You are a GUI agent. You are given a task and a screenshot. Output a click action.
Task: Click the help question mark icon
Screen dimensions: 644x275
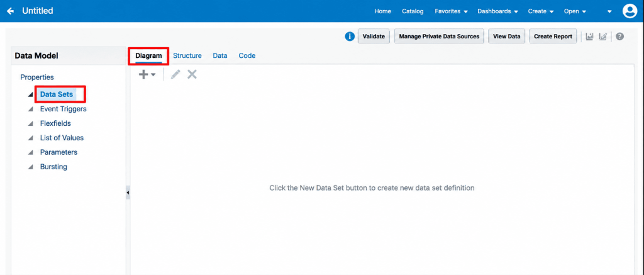point(620,36)
